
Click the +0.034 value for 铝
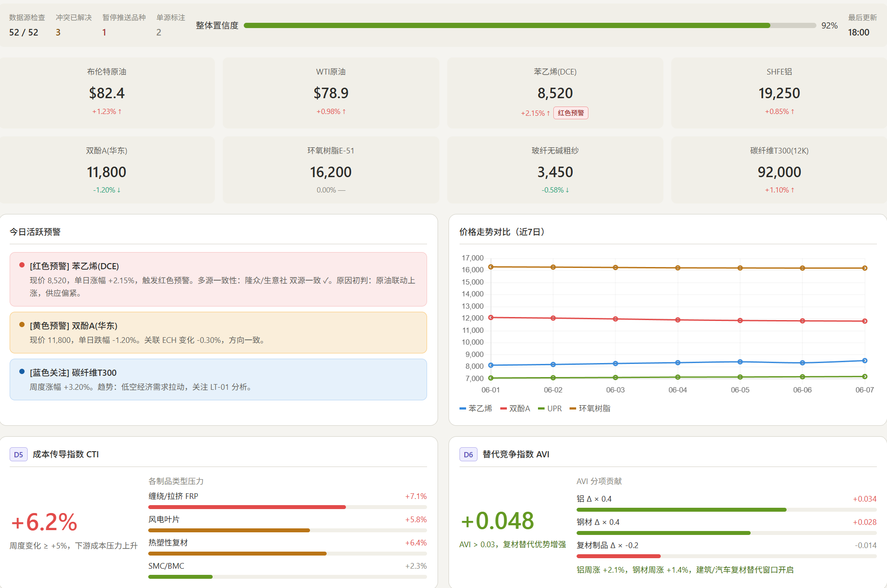[x=865, y=499]
